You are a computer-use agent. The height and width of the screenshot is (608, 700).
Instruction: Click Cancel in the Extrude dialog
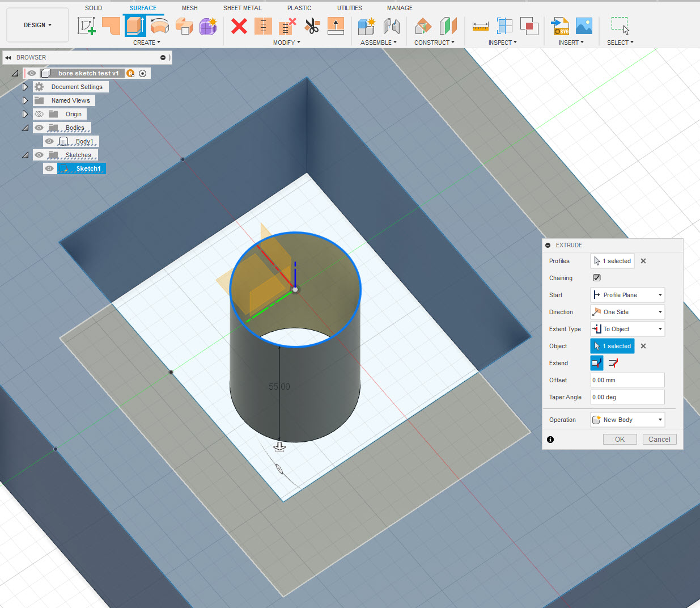click(660, 440)
